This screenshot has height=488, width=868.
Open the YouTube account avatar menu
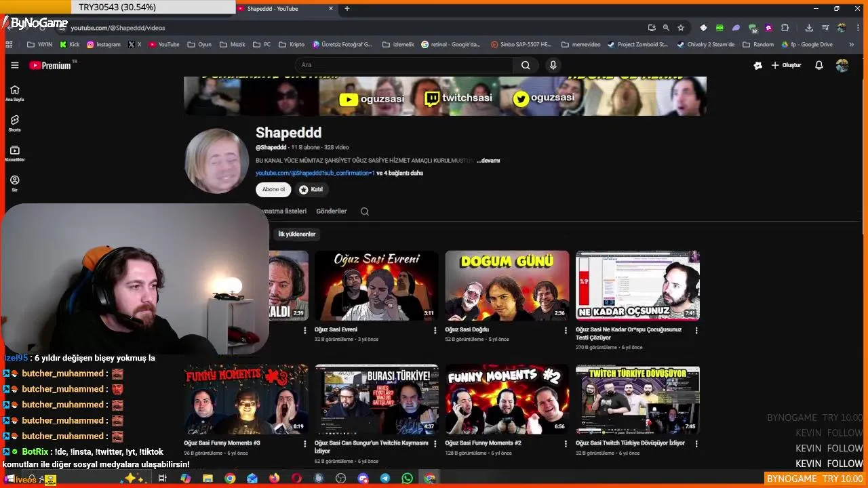842,65
